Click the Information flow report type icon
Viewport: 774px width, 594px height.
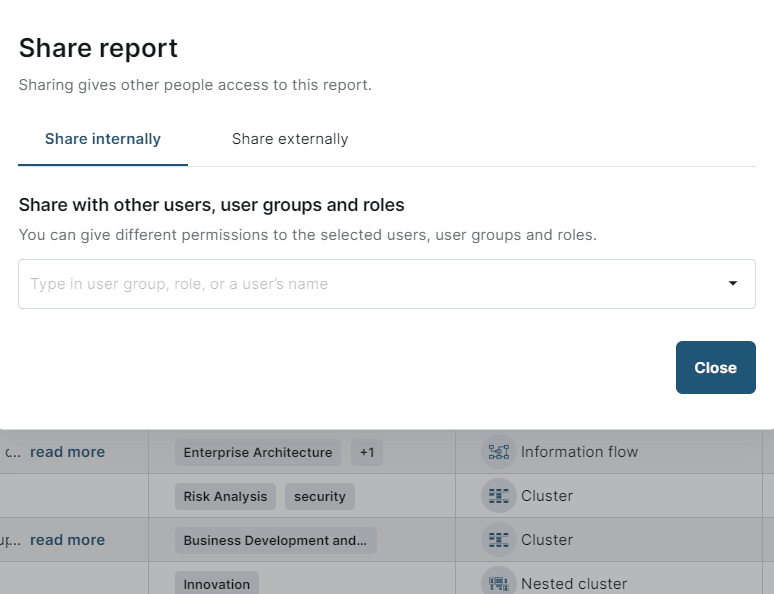pyautogui.click(x=498, y=452)
